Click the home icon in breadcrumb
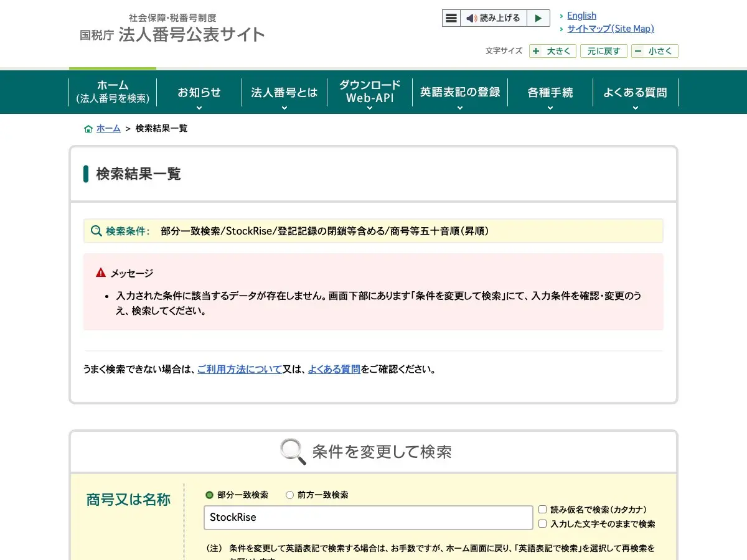 coord(88,129)
